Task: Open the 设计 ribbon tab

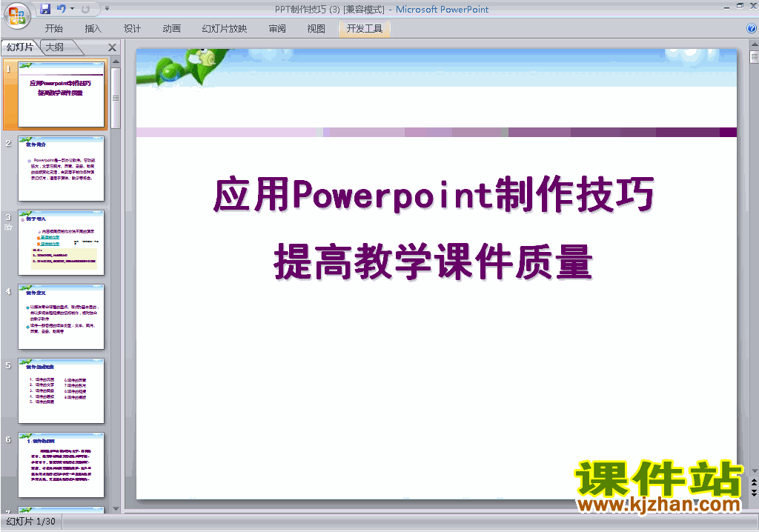Action: tap(132, 29)
